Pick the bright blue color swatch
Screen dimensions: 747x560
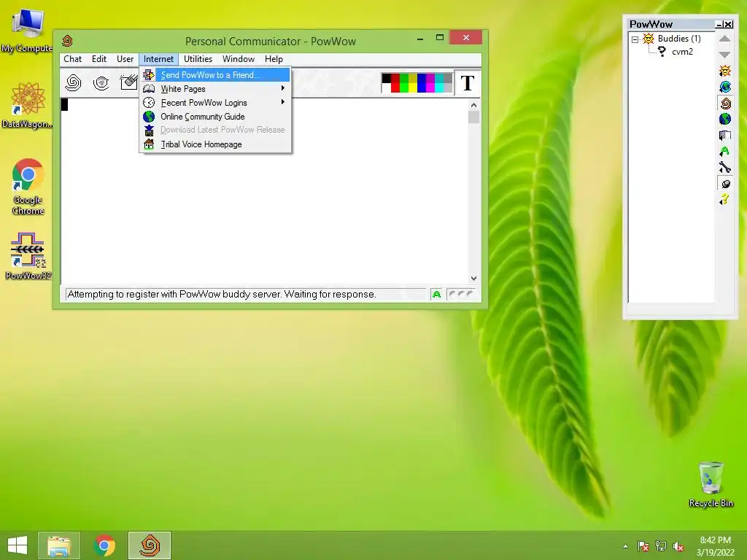(x=422, y=87)
